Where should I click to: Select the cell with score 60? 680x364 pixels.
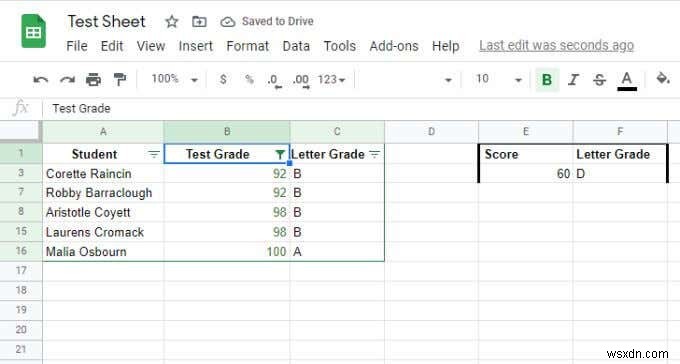[526, 174]
